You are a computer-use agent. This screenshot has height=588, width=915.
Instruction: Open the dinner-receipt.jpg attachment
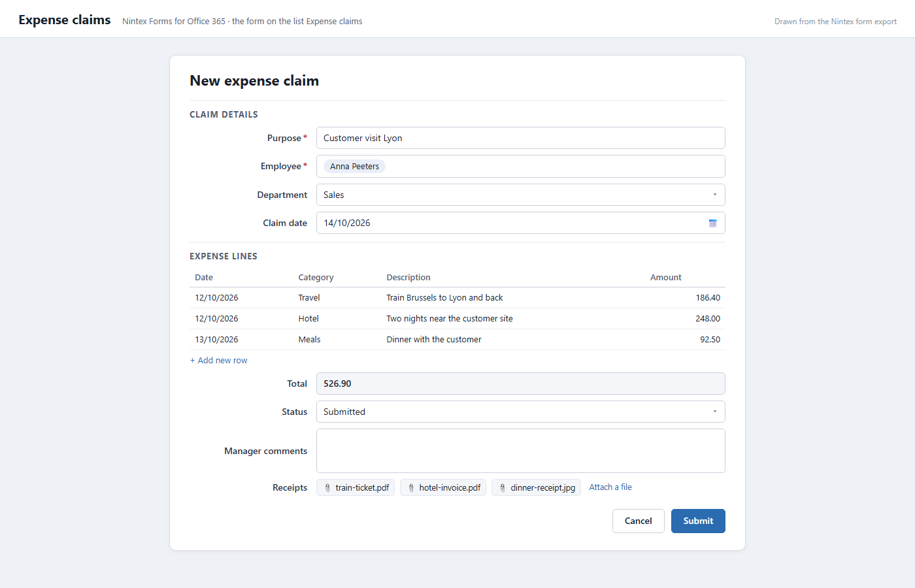(536, 487)
